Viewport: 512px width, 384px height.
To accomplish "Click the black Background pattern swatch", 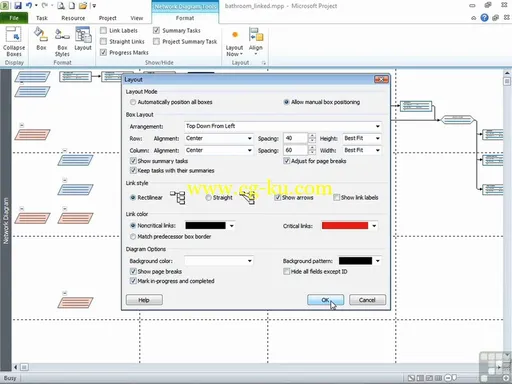I will [x=355, y=261].
